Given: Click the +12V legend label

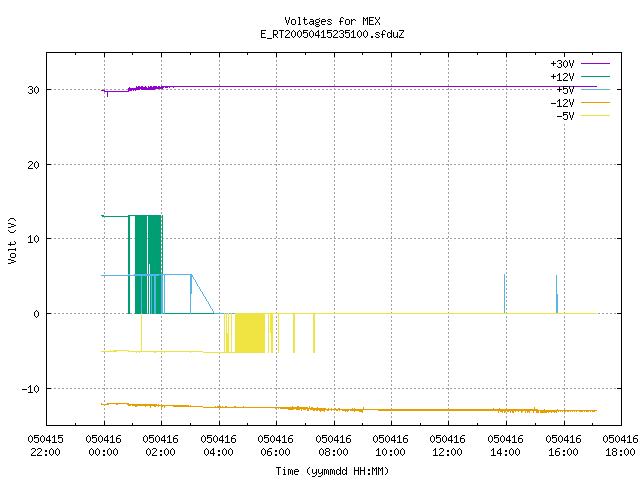Looking at the screenshot, I should (x=562, y=77).
